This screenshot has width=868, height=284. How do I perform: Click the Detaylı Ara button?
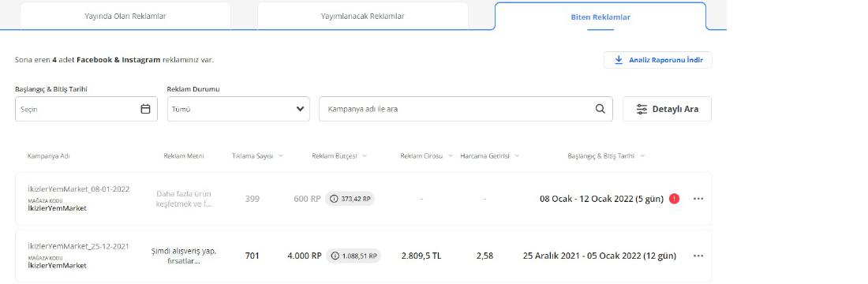point(667,109)
